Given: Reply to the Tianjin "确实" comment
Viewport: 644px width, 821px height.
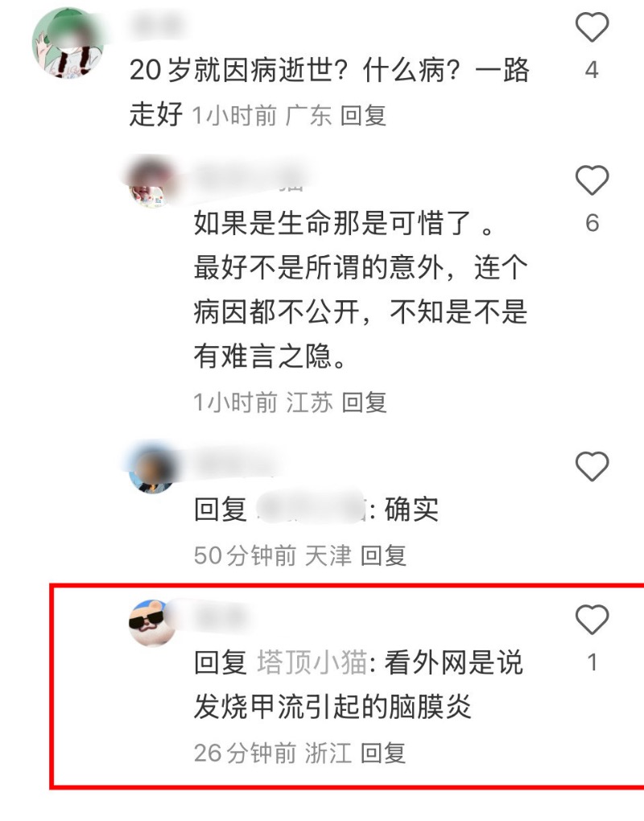Looking at the screenshot, I should pos(383,555).
